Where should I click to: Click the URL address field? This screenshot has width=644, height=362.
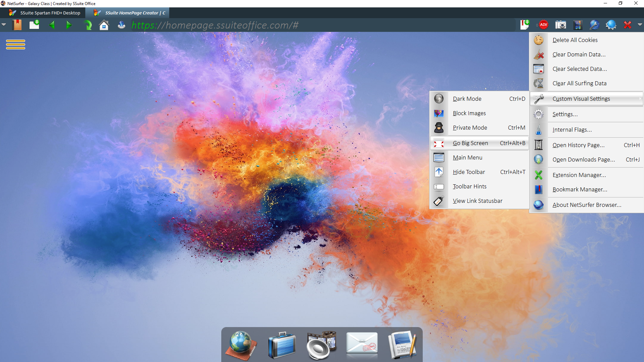[302, 25]
